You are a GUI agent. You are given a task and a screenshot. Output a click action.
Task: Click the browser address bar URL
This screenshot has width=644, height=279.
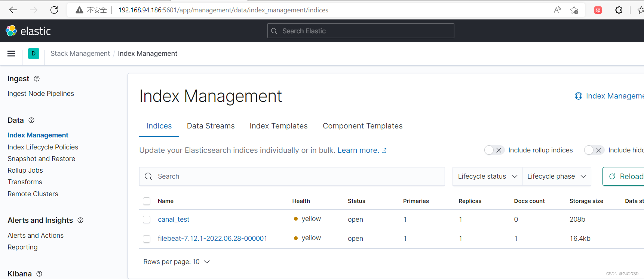point(223,10)
